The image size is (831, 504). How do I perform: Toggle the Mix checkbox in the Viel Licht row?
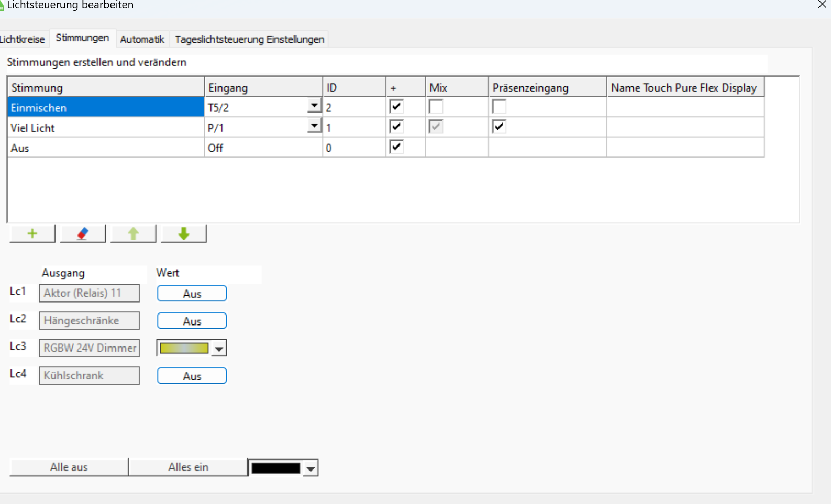pyautogui.click(x=436, y=127)
